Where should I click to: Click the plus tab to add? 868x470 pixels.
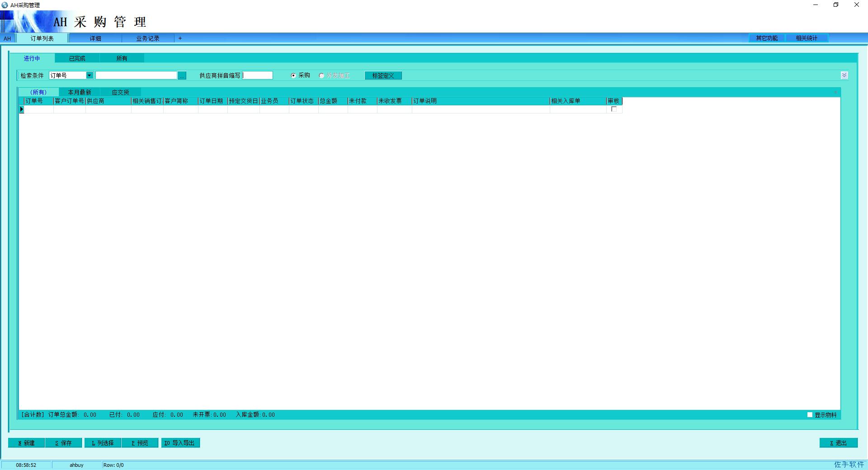click(x=180, y=38)
